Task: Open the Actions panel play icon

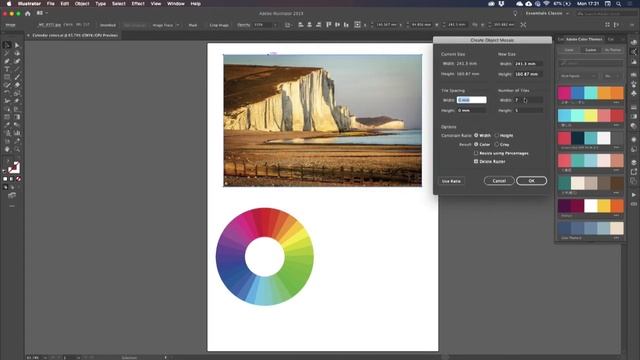Action: tap(633, 195)
